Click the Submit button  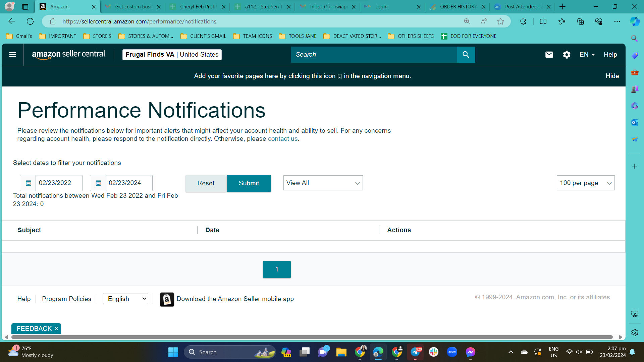249,183
